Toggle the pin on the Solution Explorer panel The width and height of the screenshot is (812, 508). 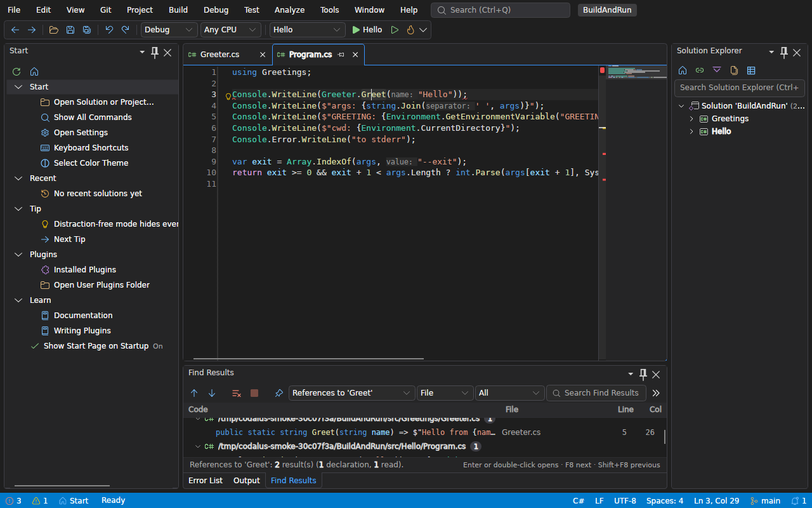click(784, 53)
